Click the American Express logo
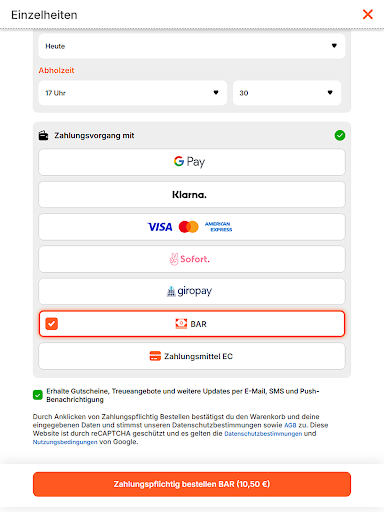Screen dimensions: 384x512 [x=218, y=227]
